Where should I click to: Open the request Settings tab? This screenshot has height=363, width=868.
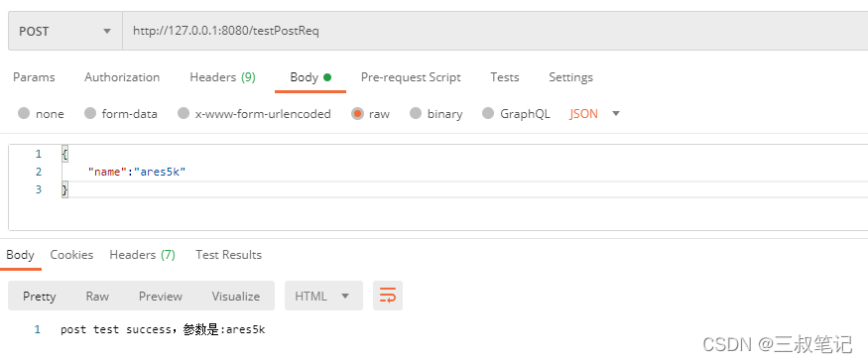point(570,77)
